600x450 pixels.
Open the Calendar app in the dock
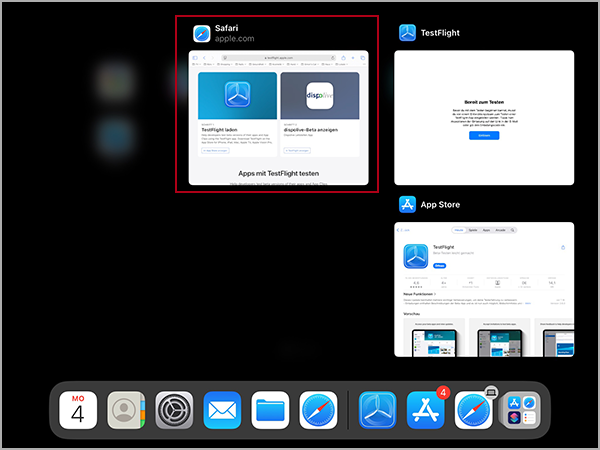(x=78, y=410)
